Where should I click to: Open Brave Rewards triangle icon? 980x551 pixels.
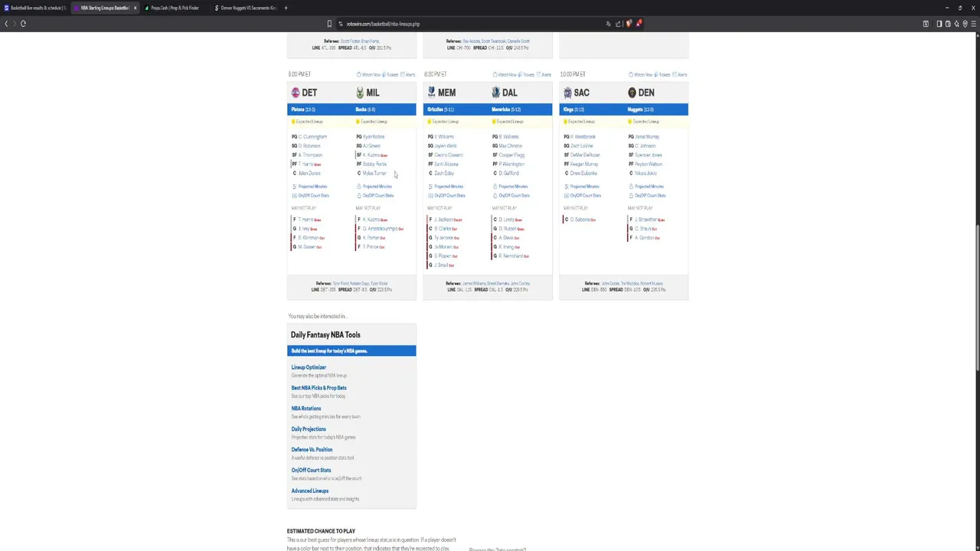click(639, 24)
